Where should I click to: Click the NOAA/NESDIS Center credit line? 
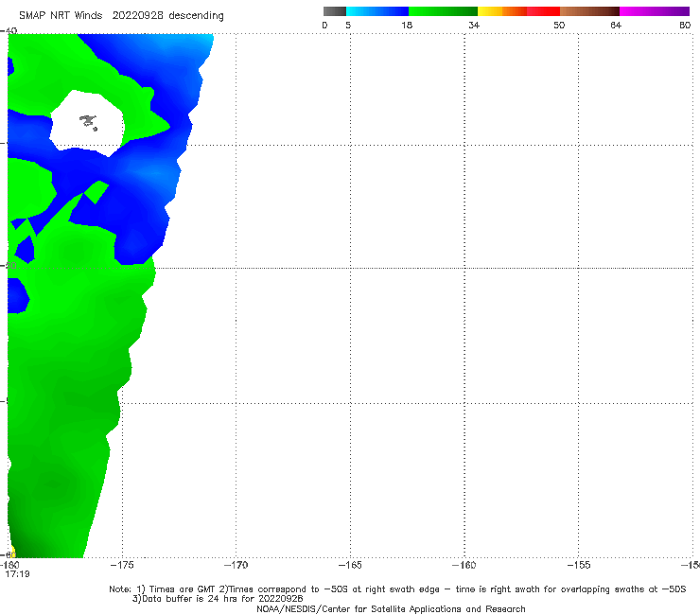[x=391, y=608]
